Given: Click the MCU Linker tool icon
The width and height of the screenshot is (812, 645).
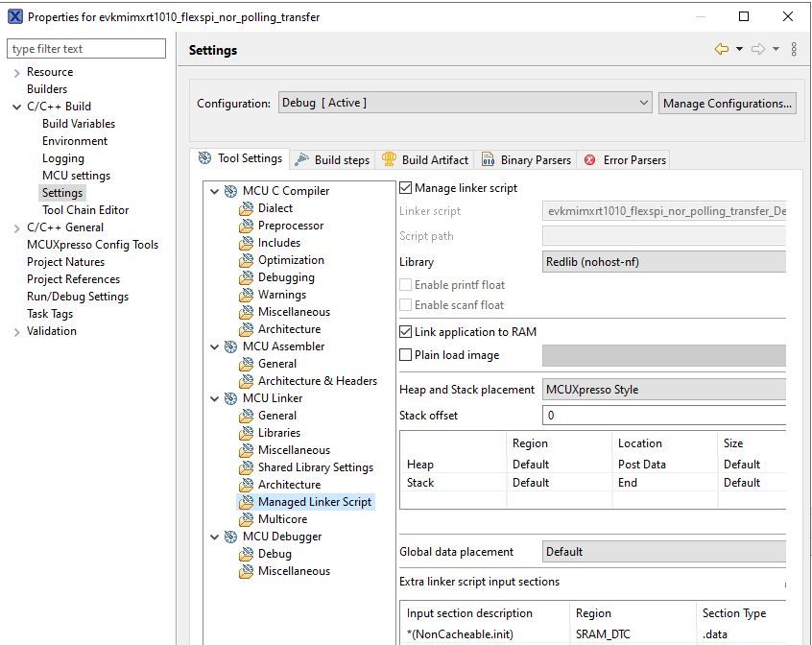Looking at the screenshot, I should (x=230, y=398).
